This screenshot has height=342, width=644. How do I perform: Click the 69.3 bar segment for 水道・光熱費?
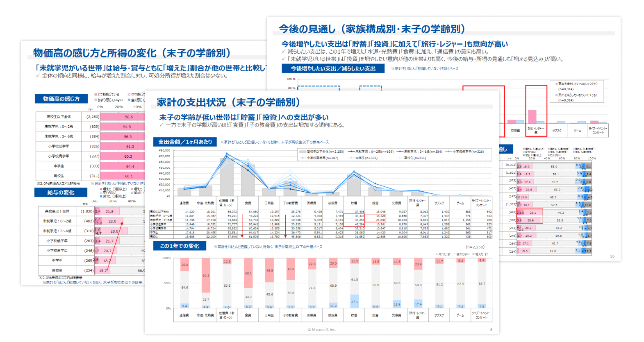pos(206,275)
